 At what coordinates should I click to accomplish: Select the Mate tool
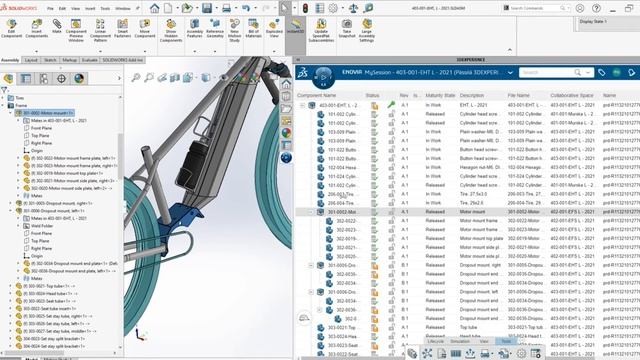click(57, 27)
